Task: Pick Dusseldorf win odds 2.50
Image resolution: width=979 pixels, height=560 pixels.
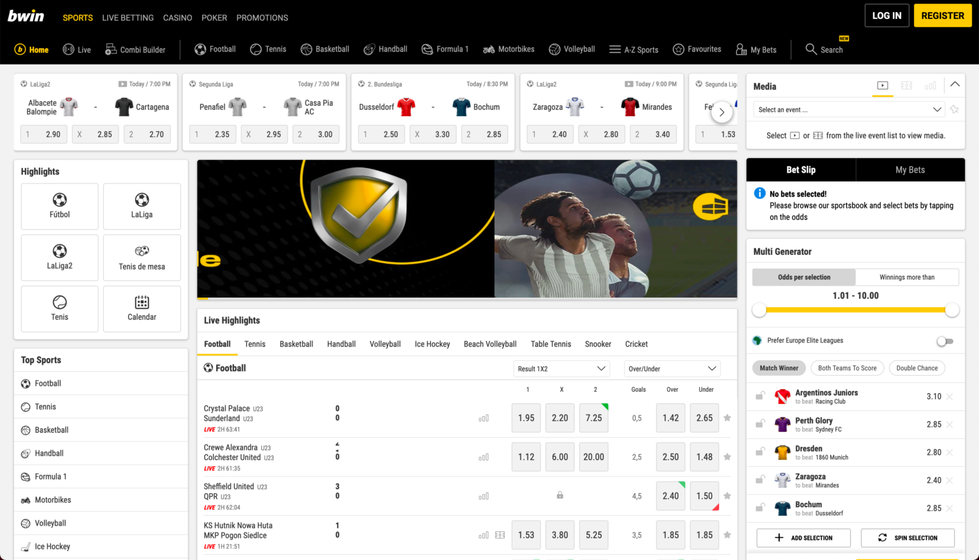Action: (x=382, y=134)
